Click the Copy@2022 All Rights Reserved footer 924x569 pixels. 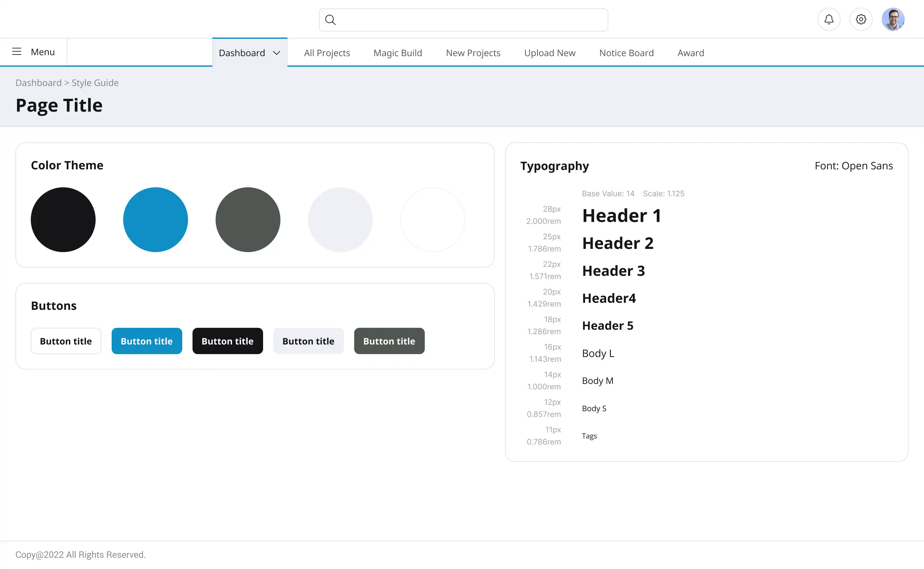(x=80, y=555)
